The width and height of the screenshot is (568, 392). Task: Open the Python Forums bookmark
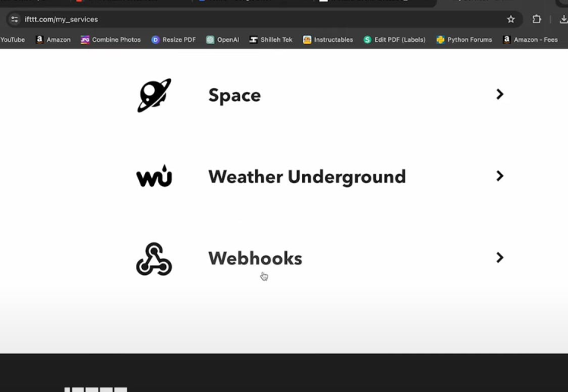tap(465, 40)
